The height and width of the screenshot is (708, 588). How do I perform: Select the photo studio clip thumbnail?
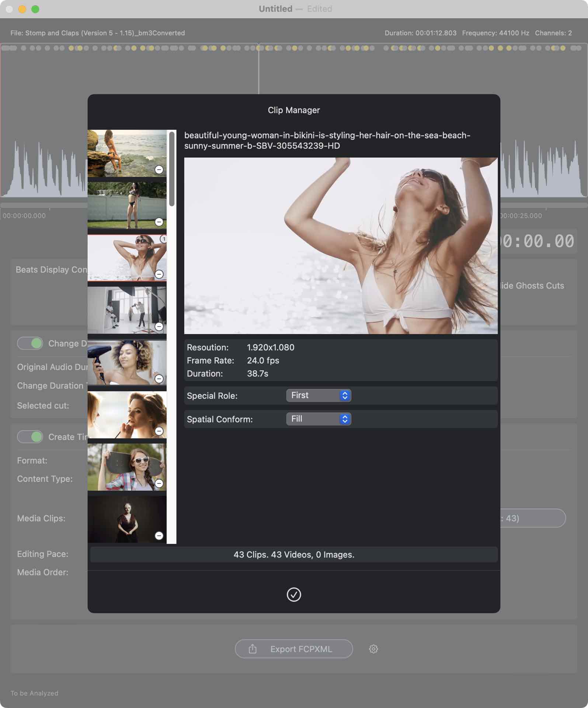pyautogui.click(x=127, y=310)
